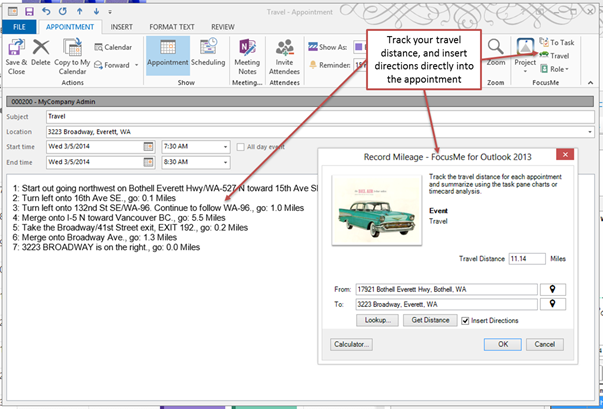603x409 pixels.
Task: Click Save & Close button
Action: (x=16, y=57)
